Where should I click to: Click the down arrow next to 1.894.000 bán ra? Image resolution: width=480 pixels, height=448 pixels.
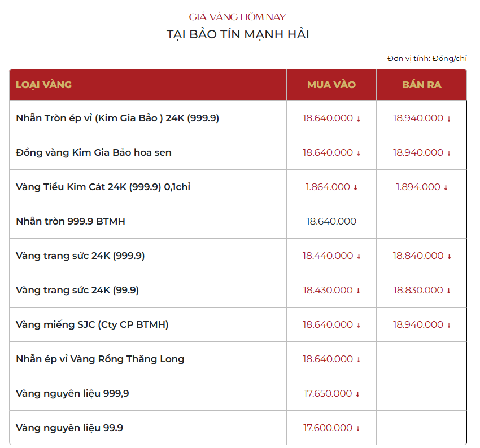click(446, 187)
